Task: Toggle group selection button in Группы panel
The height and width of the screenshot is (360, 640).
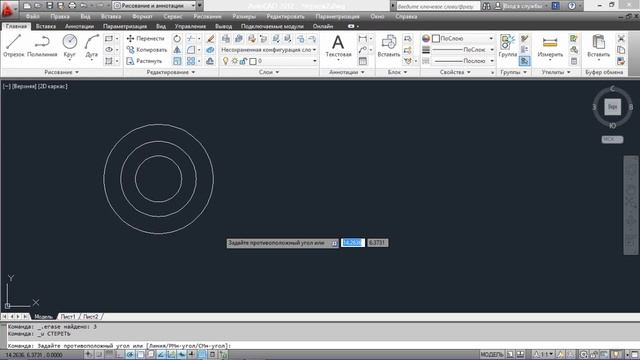Action: pos(525,61)
